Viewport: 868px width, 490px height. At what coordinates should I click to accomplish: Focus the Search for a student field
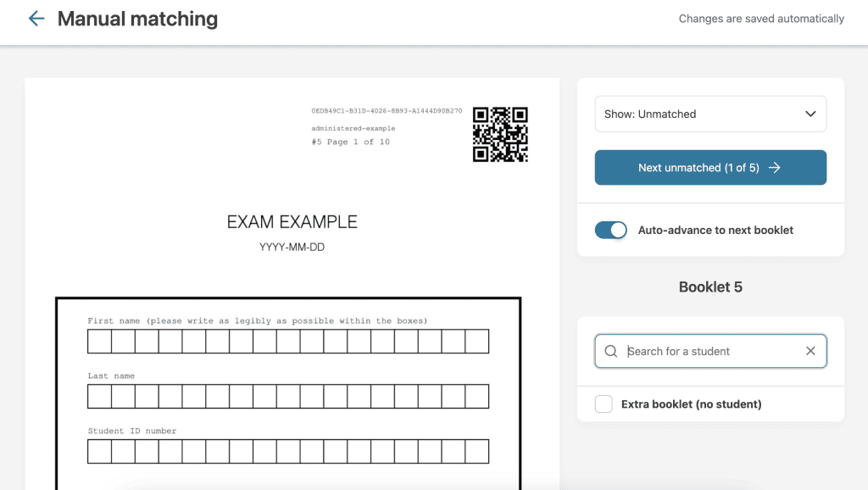(710, 351)
